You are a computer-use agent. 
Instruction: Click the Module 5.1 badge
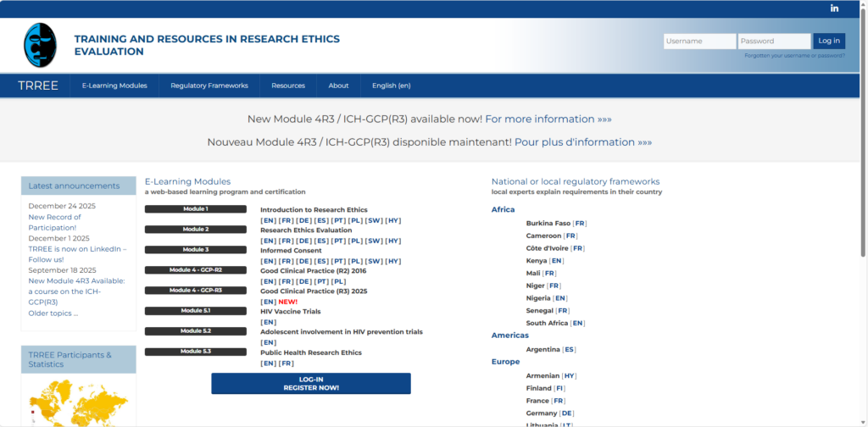tap(195, 311)
